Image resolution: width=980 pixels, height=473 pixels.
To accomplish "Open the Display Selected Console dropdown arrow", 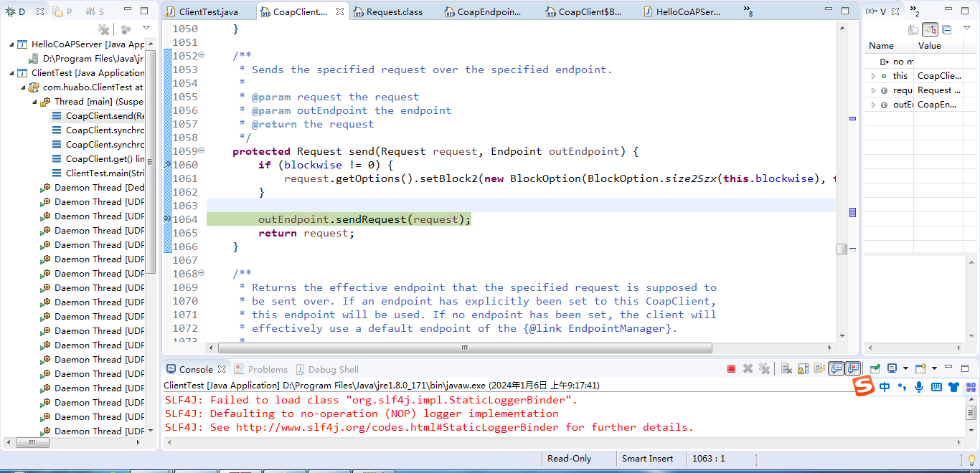I will click(905, 369).
